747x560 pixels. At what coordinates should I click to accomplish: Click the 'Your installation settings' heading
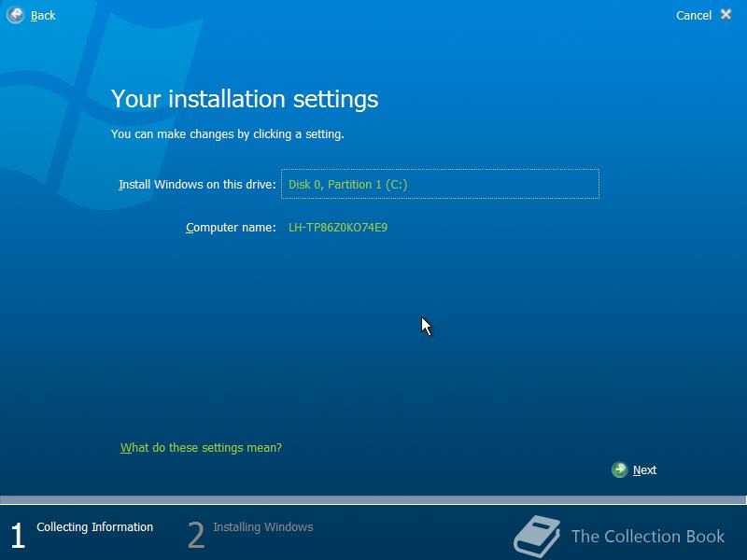point(245,99)
